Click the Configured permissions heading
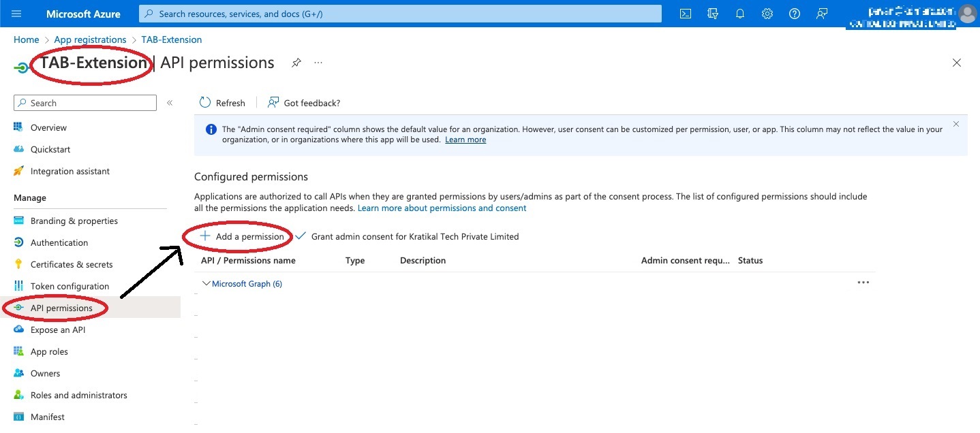The height and width of the screenshot is (433, 980). tap(251, 176)
